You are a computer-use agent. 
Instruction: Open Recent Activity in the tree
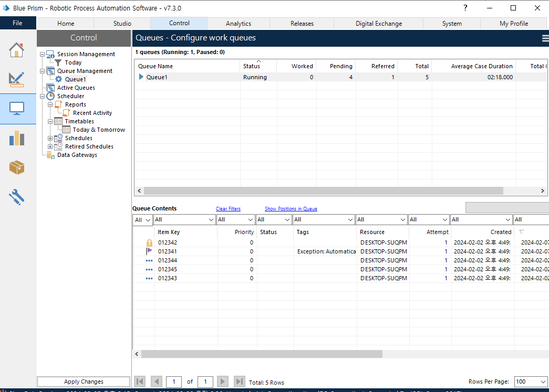tap(92, 113)
